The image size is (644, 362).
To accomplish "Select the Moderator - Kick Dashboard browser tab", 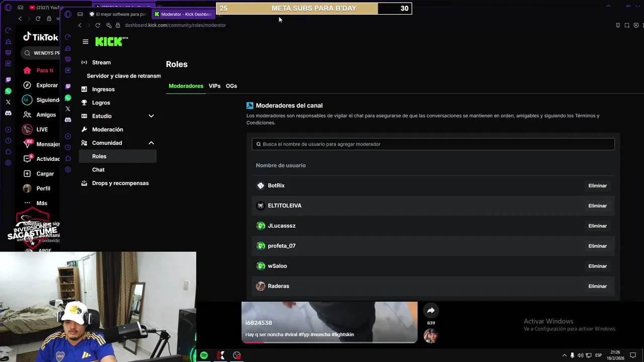I will (184, 14).
